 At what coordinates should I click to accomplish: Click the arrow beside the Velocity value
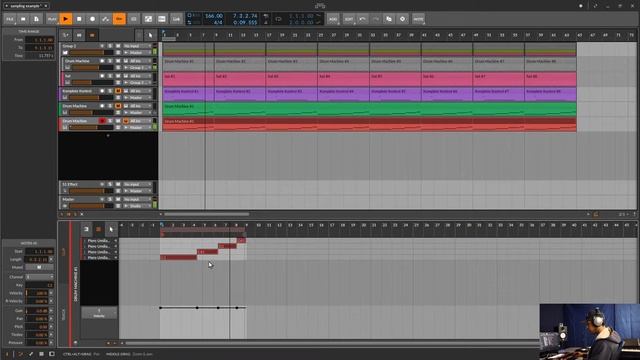pyautogui.click(x=51, y=293)
